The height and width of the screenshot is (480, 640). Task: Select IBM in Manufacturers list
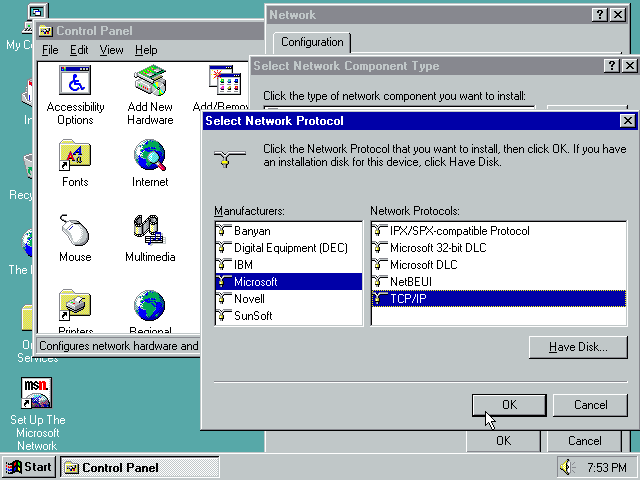click(288, 265)
